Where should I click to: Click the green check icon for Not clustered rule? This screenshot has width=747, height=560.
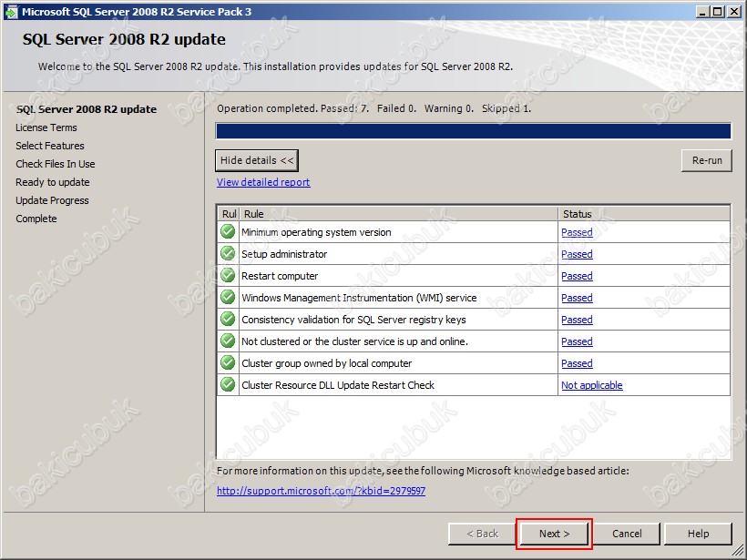(228, 341)
